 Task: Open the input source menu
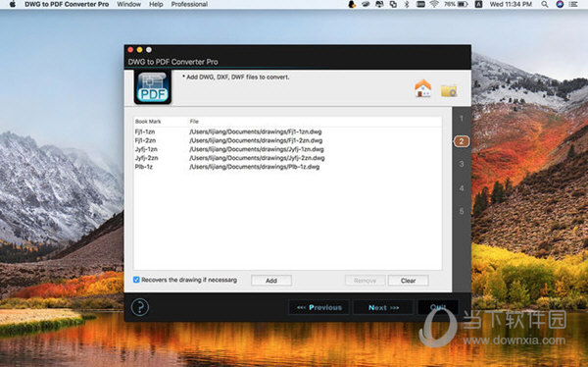point(478,4)
